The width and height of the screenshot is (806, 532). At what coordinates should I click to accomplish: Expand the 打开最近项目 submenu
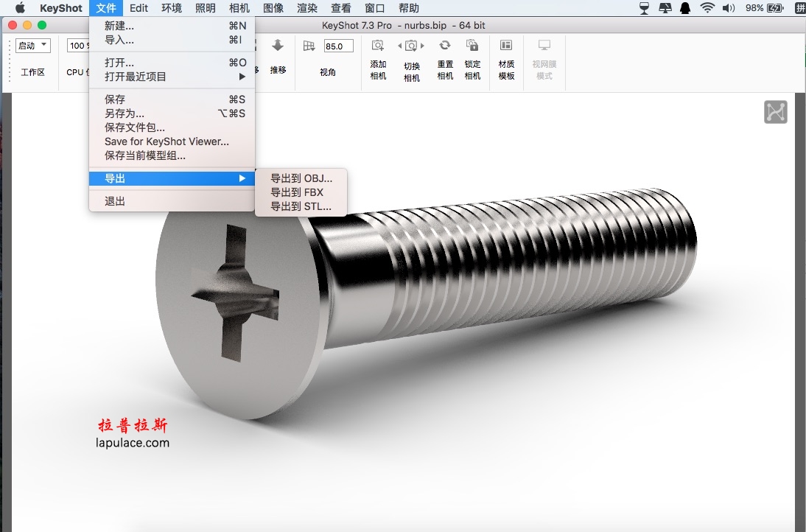tap(172, 77)
